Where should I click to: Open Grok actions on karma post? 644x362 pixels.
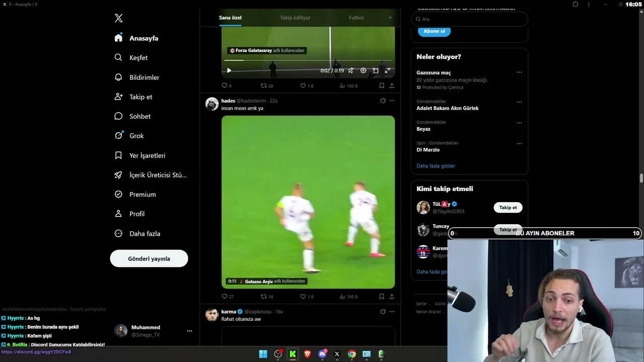coord(383,312)
